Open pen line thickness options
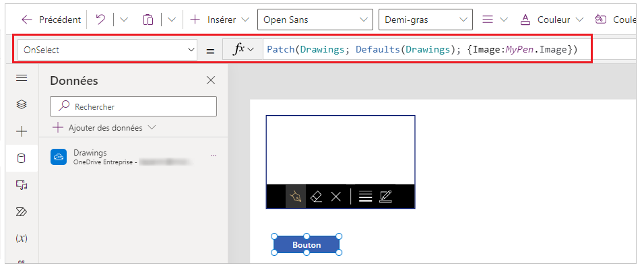 click(365, 197)
